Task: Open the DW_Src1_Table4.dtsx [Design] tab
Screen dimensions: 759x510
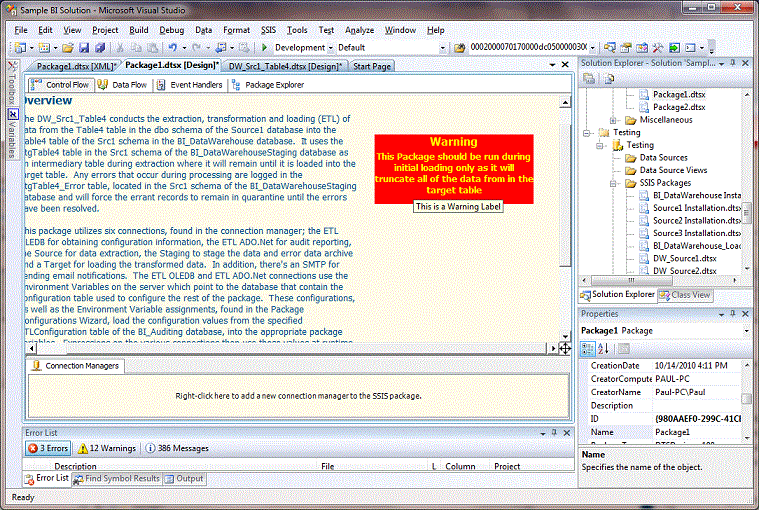Action: click(285, 66)
